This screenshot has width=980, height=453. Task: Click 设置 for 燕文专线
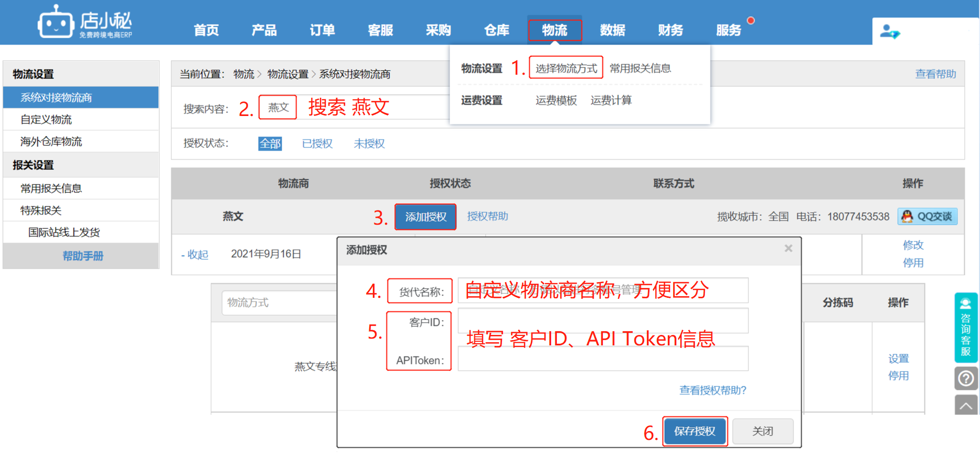(898, 359)
